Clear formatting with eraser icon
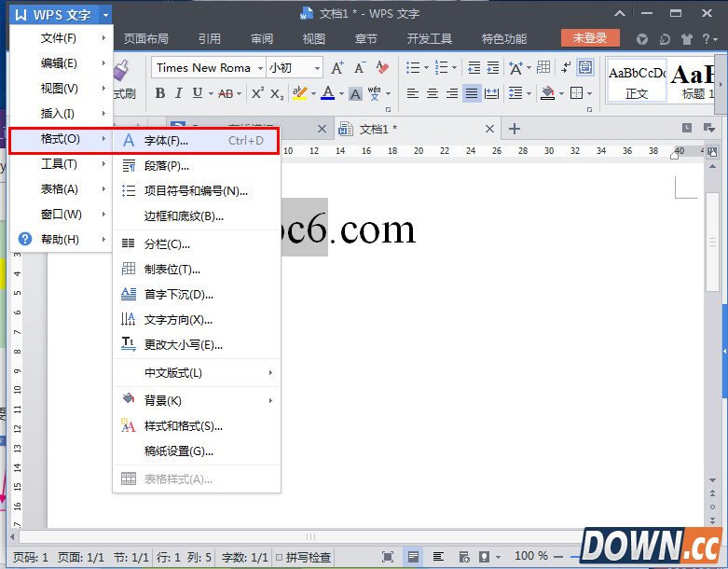 point(382,68)
